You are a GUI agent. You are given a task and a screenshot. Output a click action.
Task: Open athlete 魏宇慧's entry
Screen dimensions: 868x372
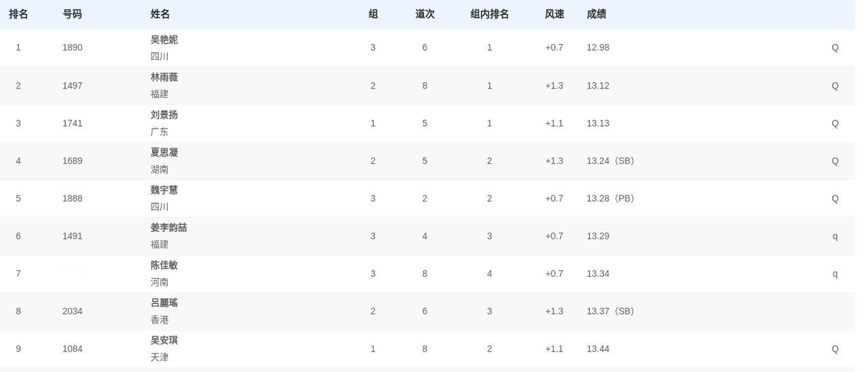164,190
